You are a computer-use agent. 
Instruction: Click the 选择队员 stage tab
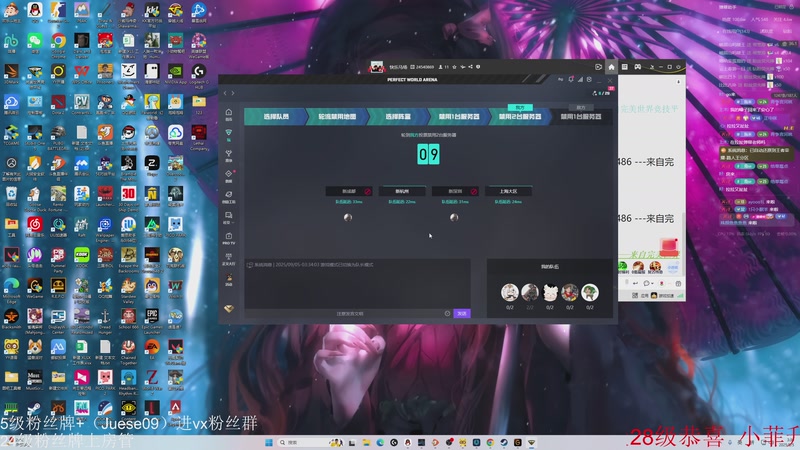[x=276, y=116]
